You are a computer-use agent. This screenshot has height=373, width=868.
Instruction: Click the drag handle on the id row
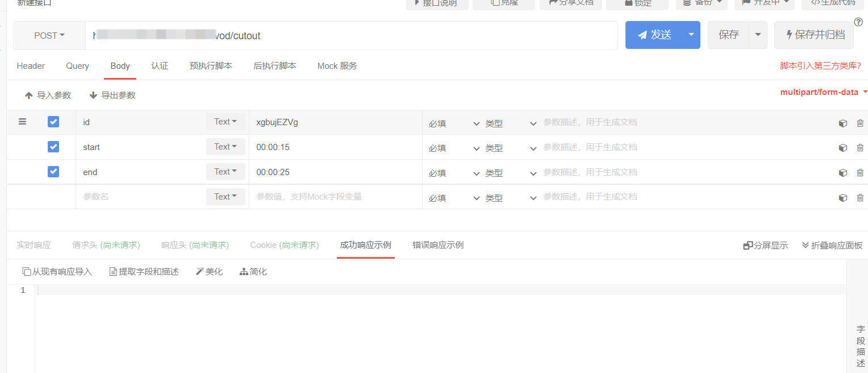pos(23,122)
